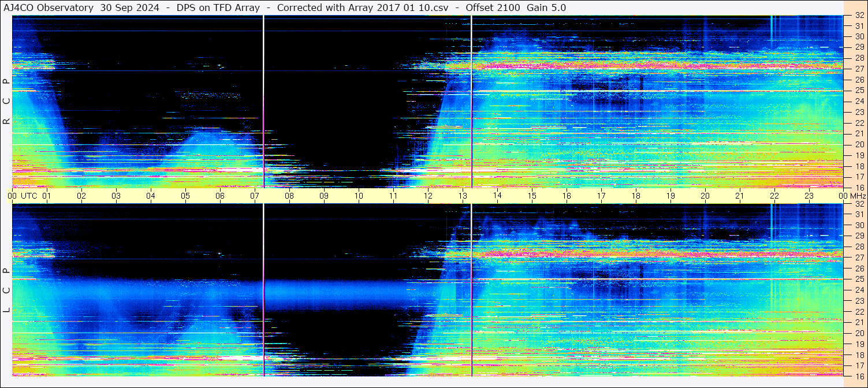The height and width of the screenshot is (388, 868).
Task: Choose the 15 hour tick label
Action: click(532, 196)
